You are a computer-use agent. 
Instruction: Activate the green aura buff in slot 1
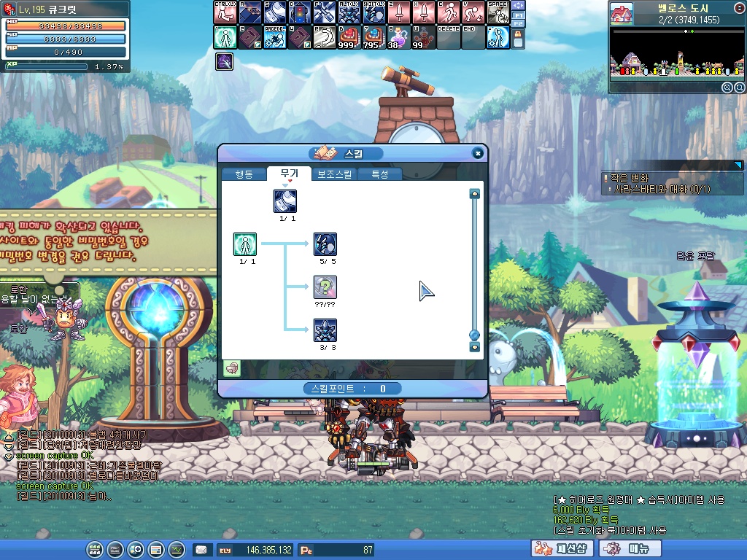click(x=225, y=37)
